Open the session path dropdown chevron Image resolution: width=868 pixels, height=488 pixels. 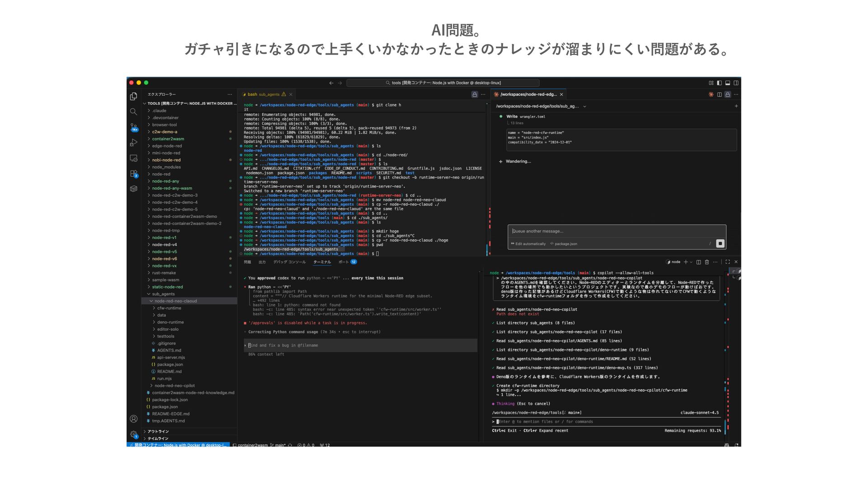coord(585,107)
